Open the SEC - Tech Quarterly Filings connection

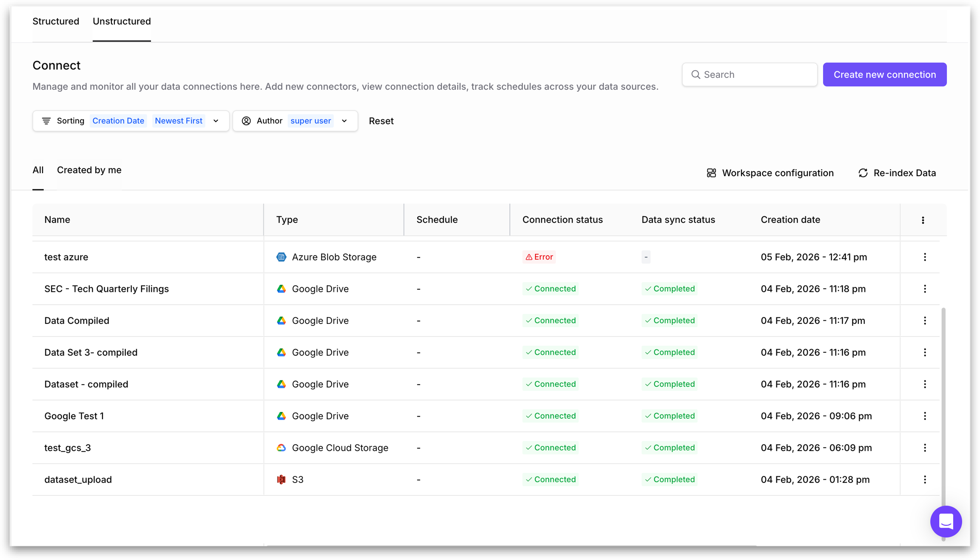[106, 289]
